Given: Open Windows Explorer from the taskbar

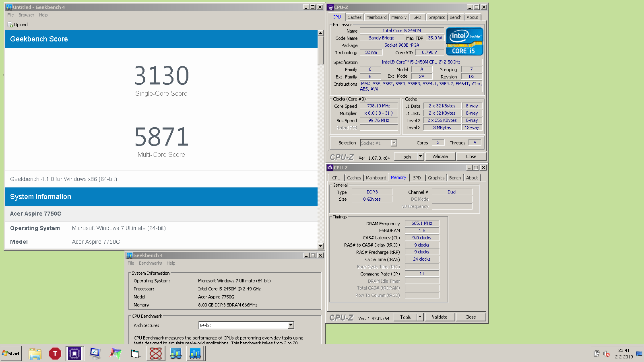Looking at the screenshot, I should click(35, 354).
